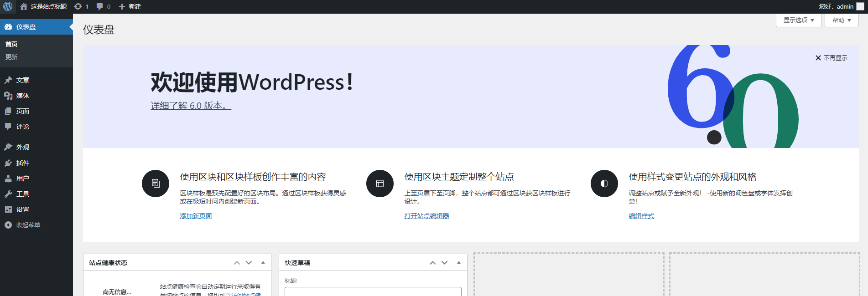Click the 评论 comment icon in sidebar
868x296 pixels.
pos(8,127)
